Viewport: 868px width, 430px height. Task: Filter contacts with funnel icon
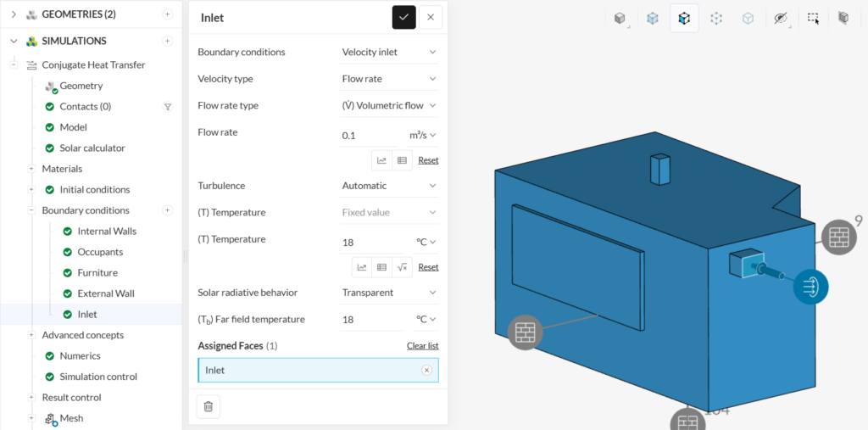(168, 106)
